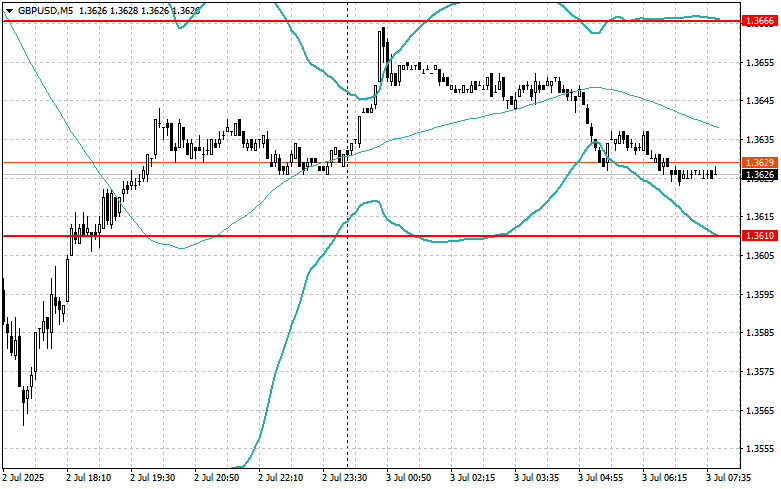Click the 3 Jul 06:15 time label

click(664, 478)
